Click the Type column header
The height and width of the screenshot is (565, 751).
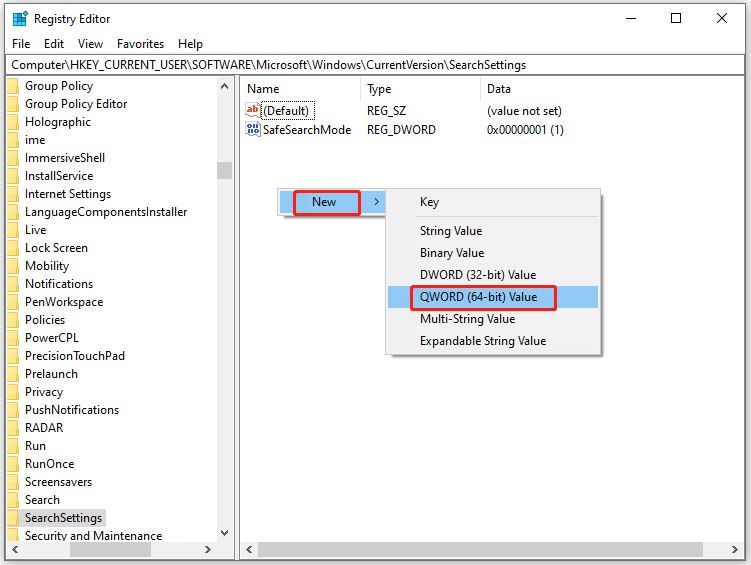pyautogui.click(x=420, y=89)
